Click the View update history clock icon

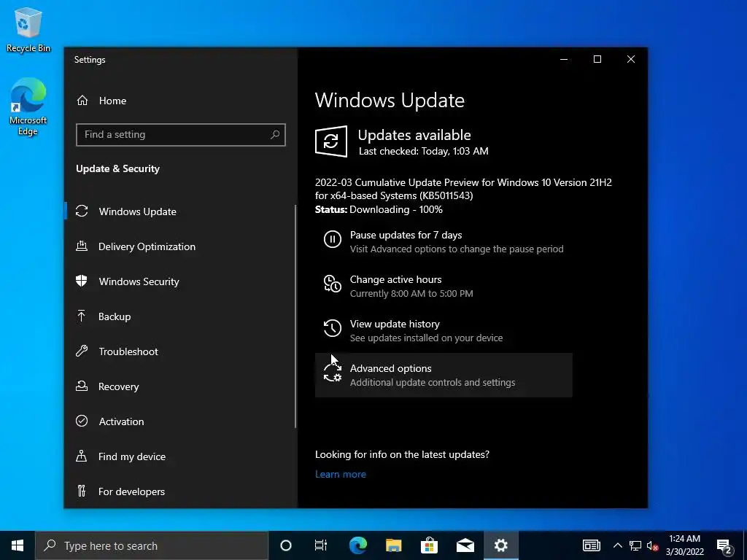[333, 328]
